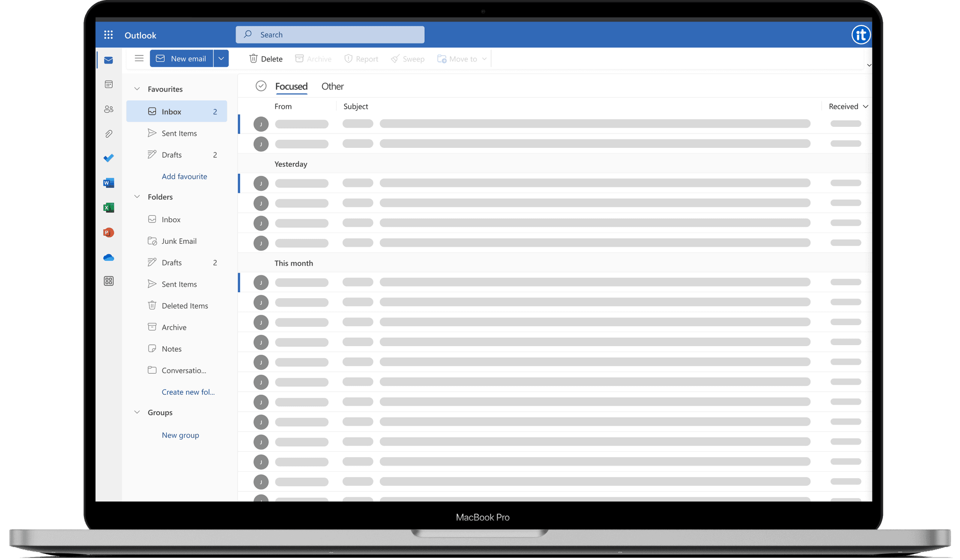Sort by the From column header

coord(283,106)
